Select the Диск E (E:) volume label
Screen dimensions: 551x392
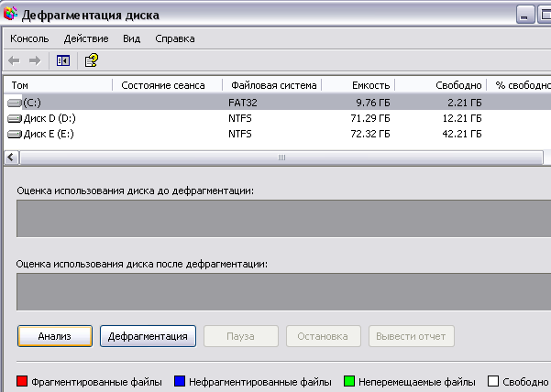(49, 134)
